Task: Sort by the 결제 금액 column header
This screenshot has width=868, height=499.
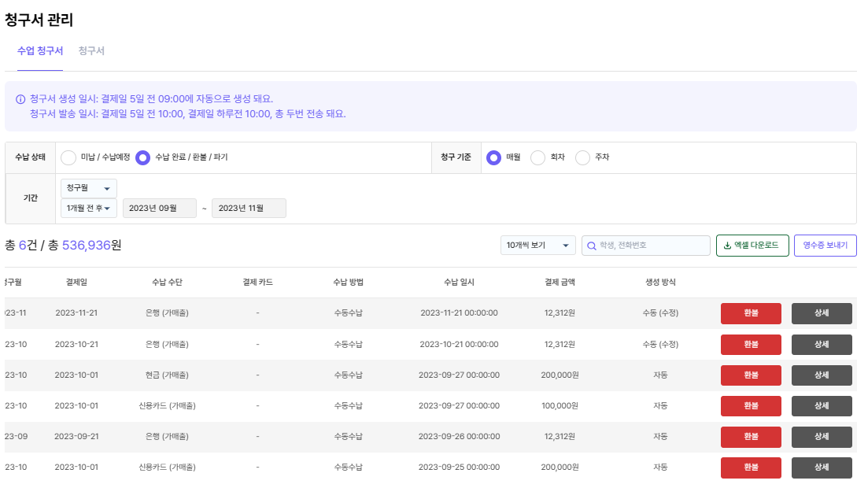Action: pyautogui.click(x=560, y=283)
